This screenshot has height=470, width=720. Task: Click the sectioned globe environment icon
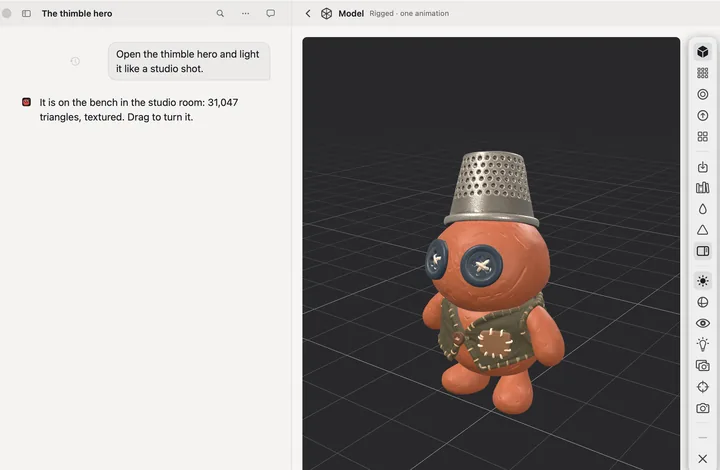coord(703,302)
